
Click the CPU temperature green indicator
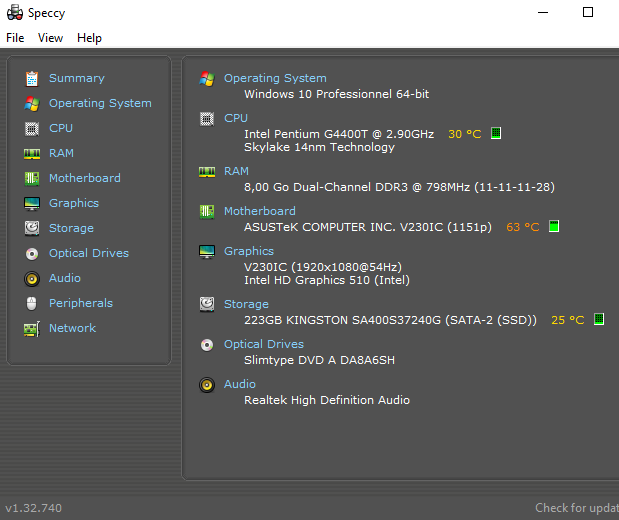coord(496,133)
